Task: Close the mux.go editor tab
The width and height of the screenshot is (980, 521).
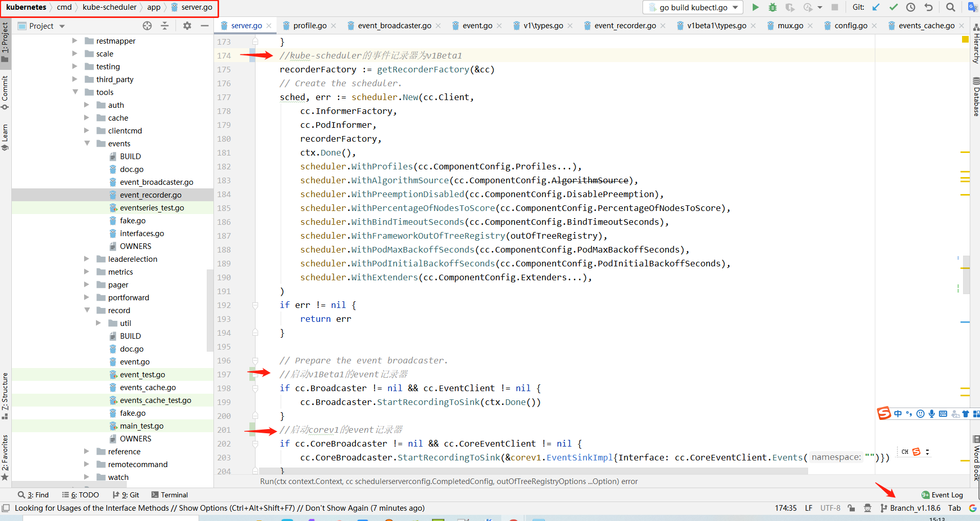Action: pos(810,26)
